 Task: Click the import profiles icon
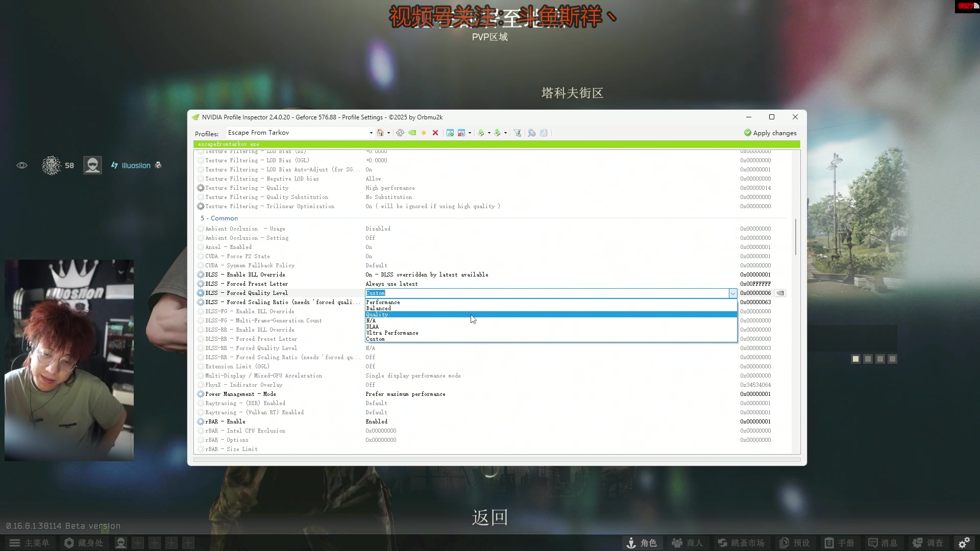pyautogui.click(x=497, y=133)
